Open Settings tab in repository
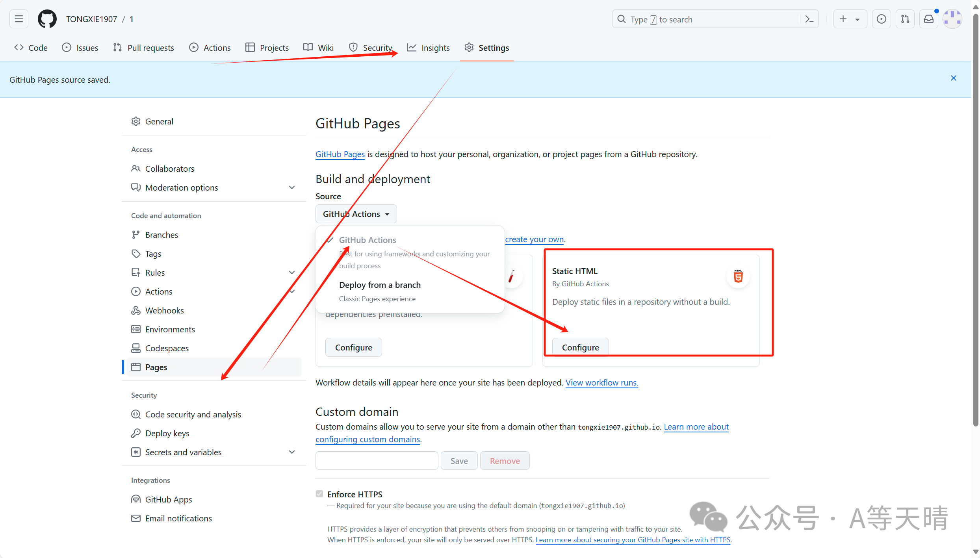Viewport: 980px width, 558px height. tap(494, 47)
